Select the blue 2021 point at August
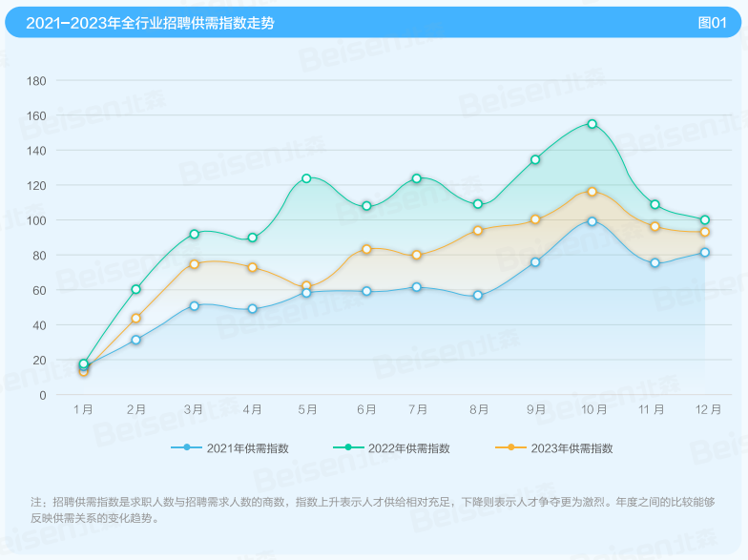Image resolution: width=748 pixels, height=560 pixels. point(478,296)
